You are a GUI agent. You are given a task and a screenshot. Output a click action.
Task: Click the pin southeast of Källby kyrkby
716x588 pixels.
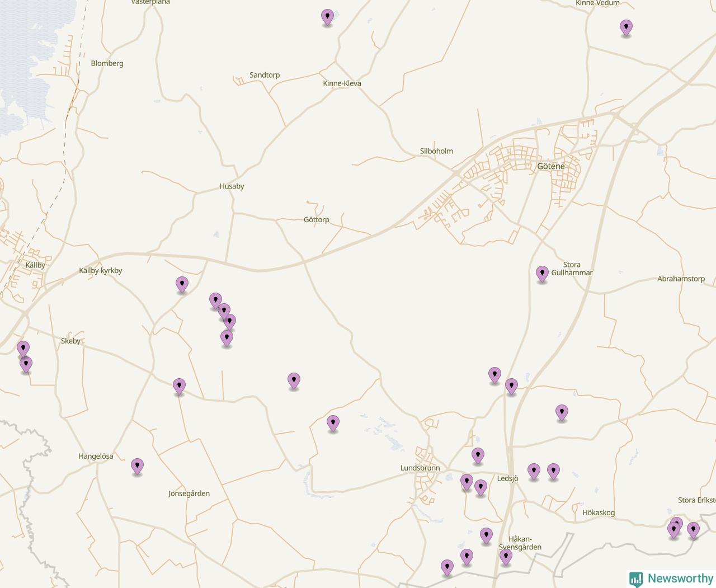pos(182,284)
